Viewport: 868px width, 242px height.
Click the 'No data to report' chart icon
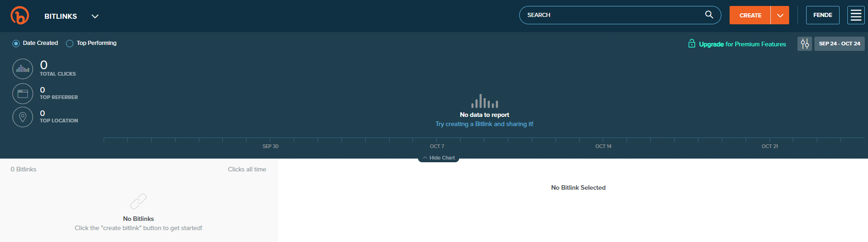[484, 101]
